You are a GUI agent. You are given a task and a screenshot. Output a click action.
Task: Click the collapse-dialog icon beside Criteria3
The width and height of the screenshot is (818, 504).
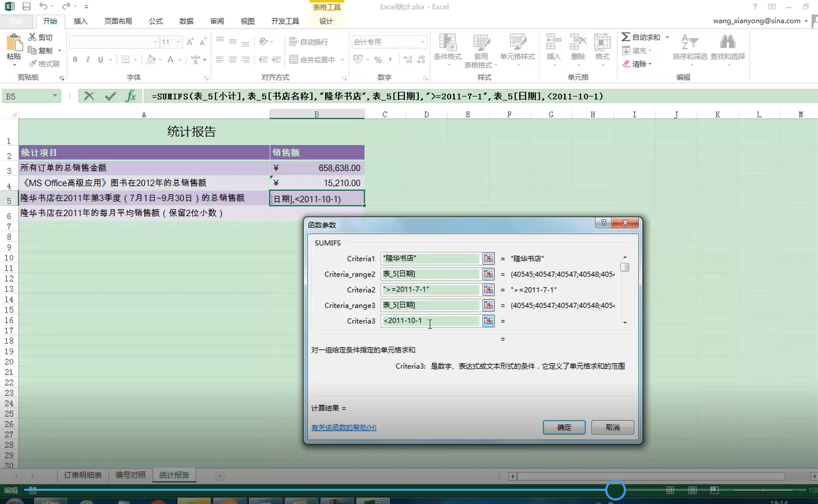488,321
